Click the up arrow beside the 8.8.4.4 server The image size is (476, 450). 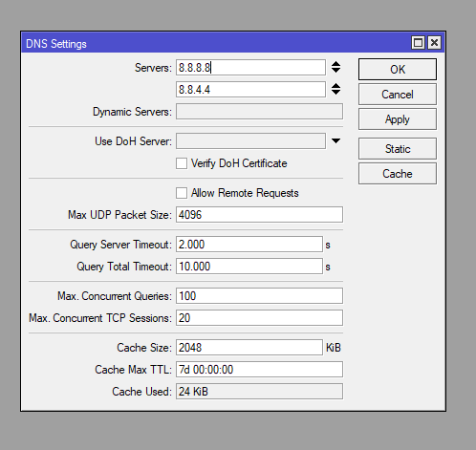[x=335, y=86]
